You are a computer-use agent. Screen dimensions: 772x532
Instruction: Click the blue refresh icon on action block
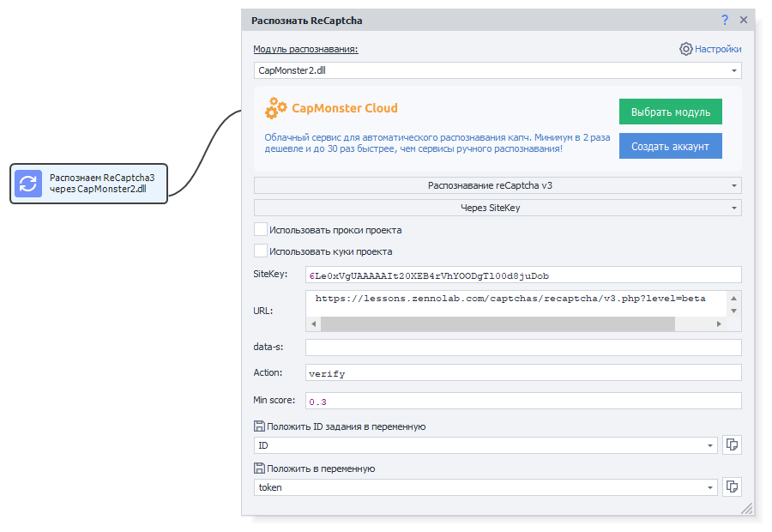28,184
